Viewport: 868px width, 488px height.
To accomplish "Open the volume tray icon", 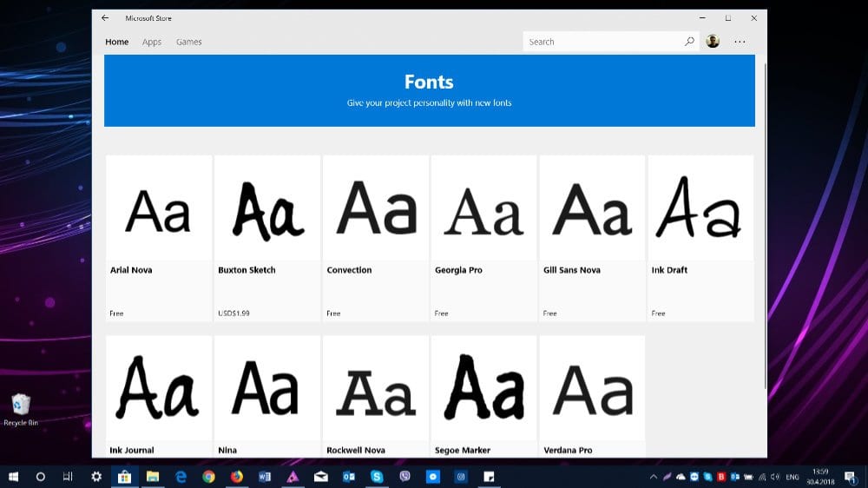I will 775,477.
